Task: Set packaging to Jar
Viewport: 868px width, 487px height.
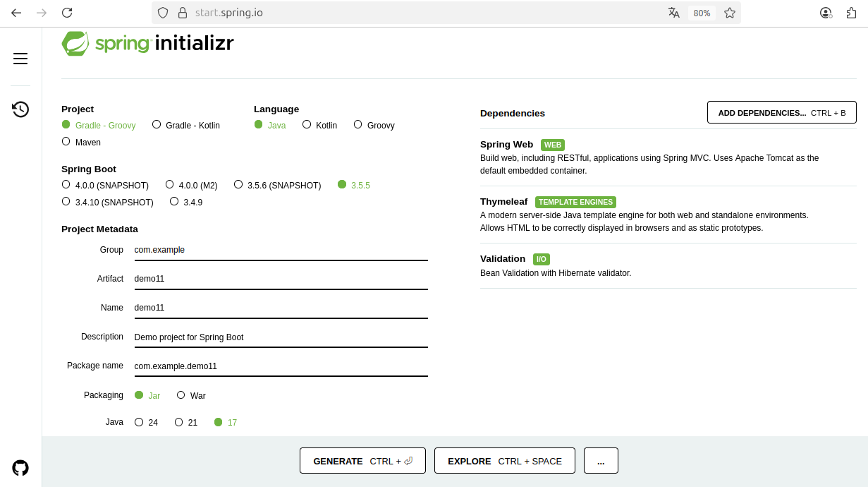Action: pyautogui.click(x=147, y=395)
